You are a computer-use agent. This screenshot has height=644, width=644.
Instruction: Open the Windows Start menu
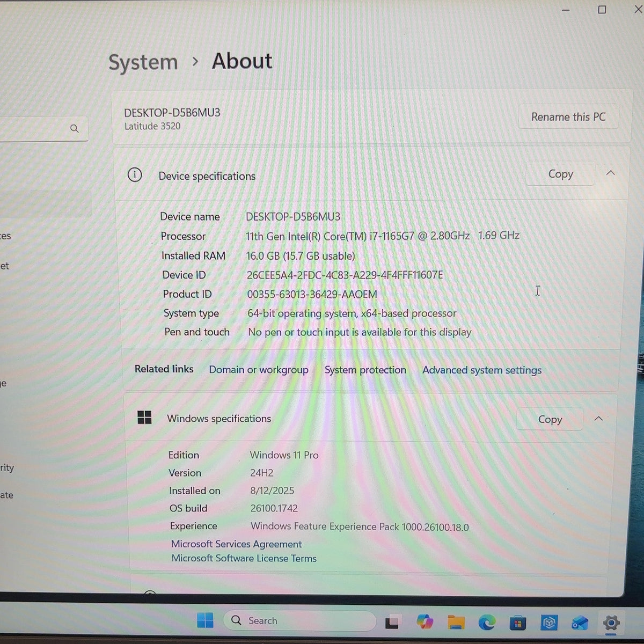tap(205, 620)
